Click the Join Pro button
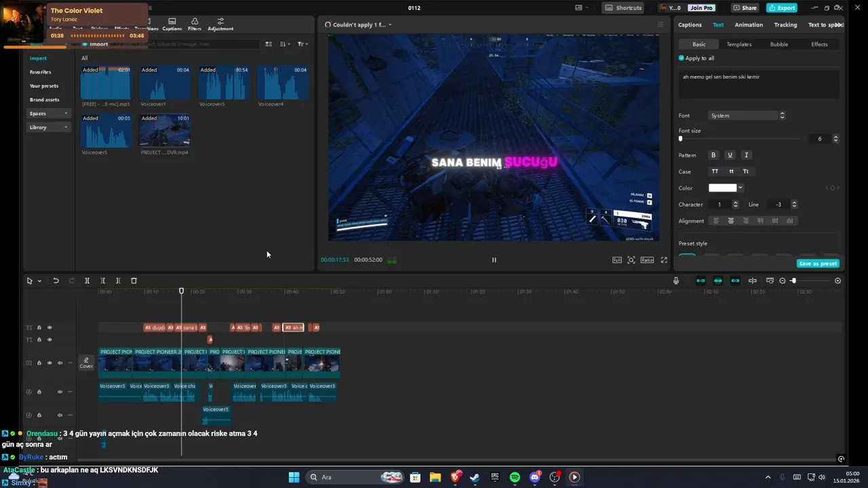868x488 pixels. coord(701,7)
